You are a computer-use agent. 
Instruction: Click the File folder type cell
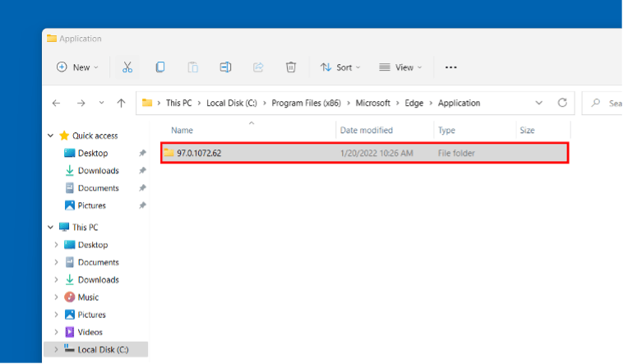(x=456, y=153)
